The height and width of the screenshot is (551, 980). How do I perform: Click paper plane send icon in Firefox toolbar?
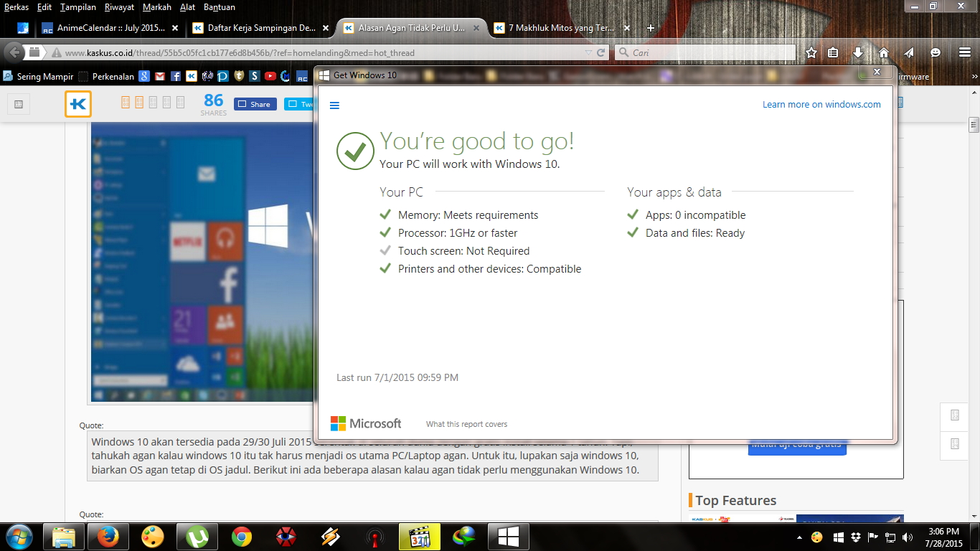(x=909, y=52)
